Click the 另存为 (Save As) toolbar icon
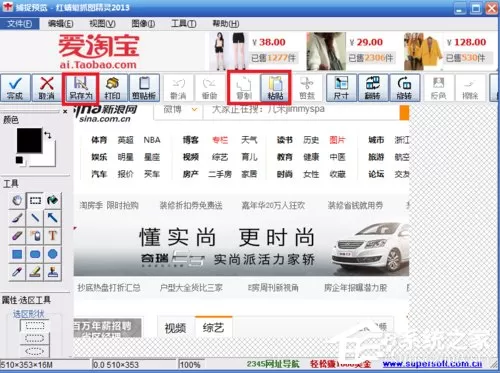This screenshot has width=500, height=373. click(x=81, y=88)
